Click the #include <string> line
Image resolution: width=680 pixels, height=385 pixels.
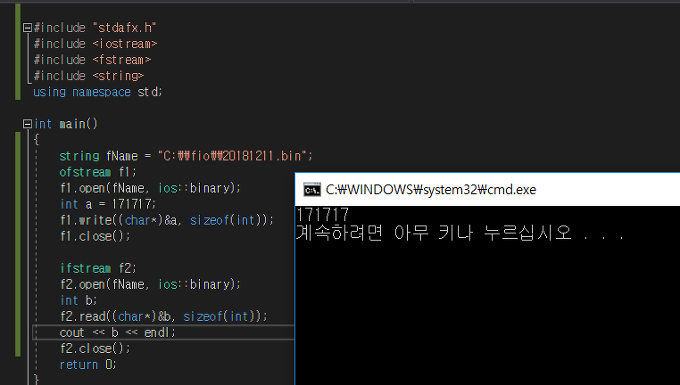pyautogui.click(x=89, y=76)
